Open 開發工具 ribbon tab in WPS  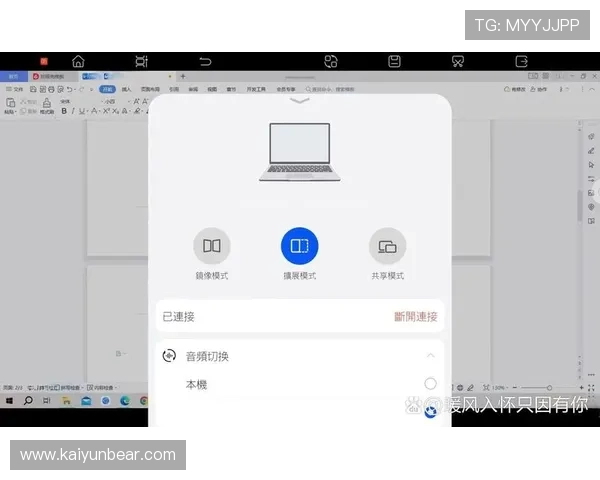pyautogui.click(x=256, y=89)
